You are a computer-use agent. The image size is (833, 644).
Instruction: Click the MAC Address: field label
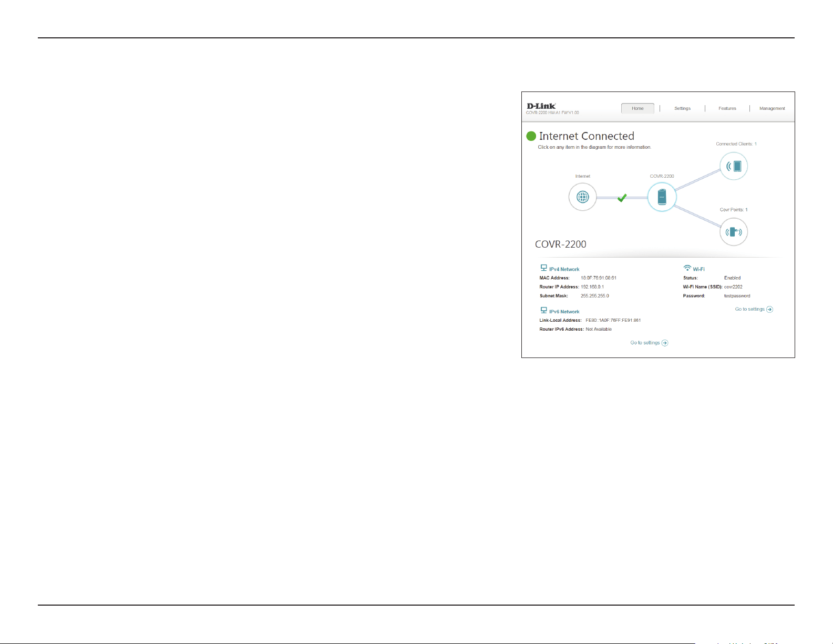click(554, 278)
